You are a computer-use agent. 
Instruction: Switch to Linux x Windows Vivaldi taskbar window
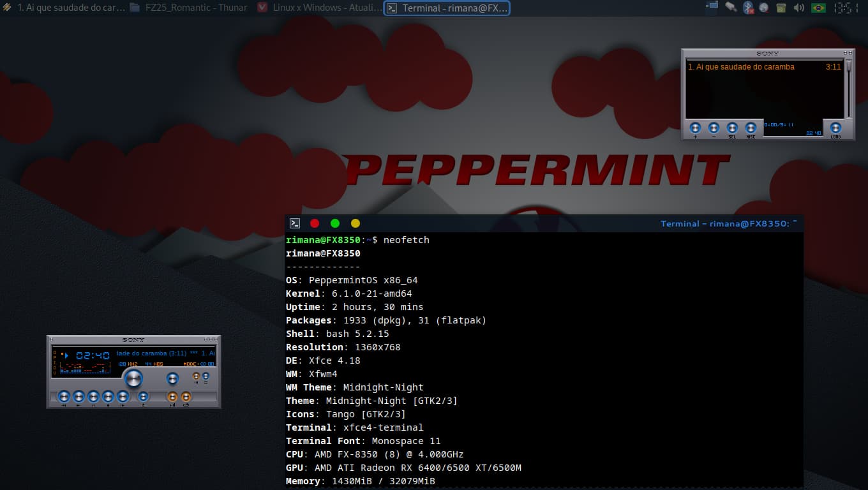[x=318, y=8]
